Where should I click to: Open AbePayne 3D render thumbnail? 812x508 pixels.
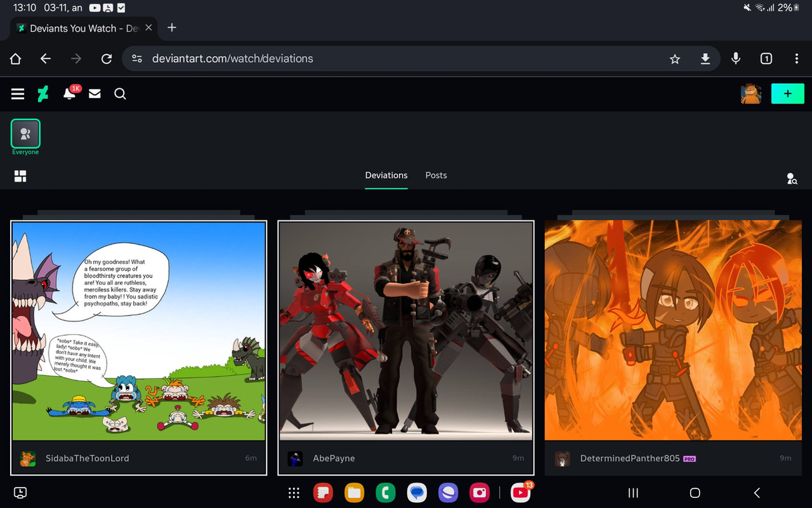coord(406,331)
